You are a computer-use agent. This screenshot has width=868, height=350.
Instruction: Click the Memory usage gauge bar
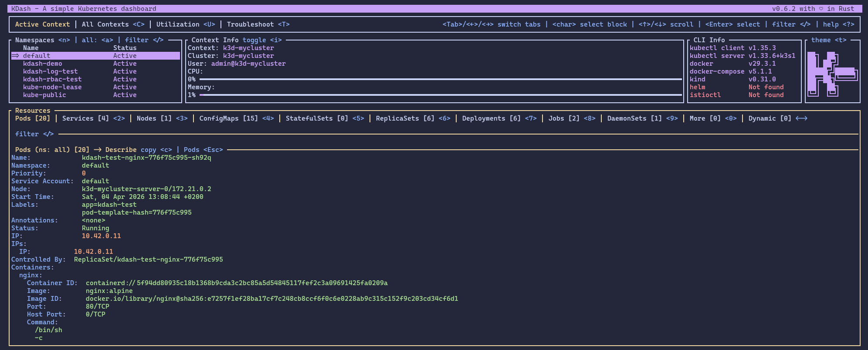click(x=441, y=95)
